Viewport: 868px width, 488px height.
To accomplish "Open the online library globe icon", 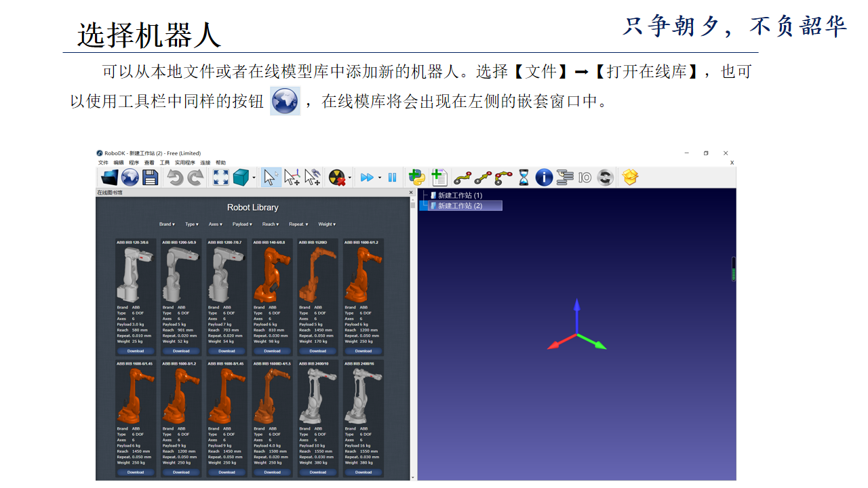I will pyautogui.click(x=129, y=177).
